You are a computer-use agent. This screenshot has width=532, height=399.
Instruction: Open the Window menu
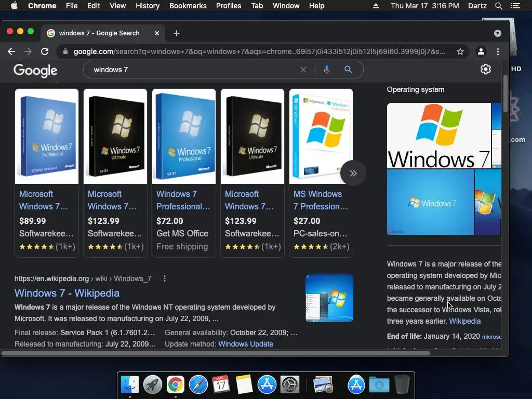coord(286,6)
